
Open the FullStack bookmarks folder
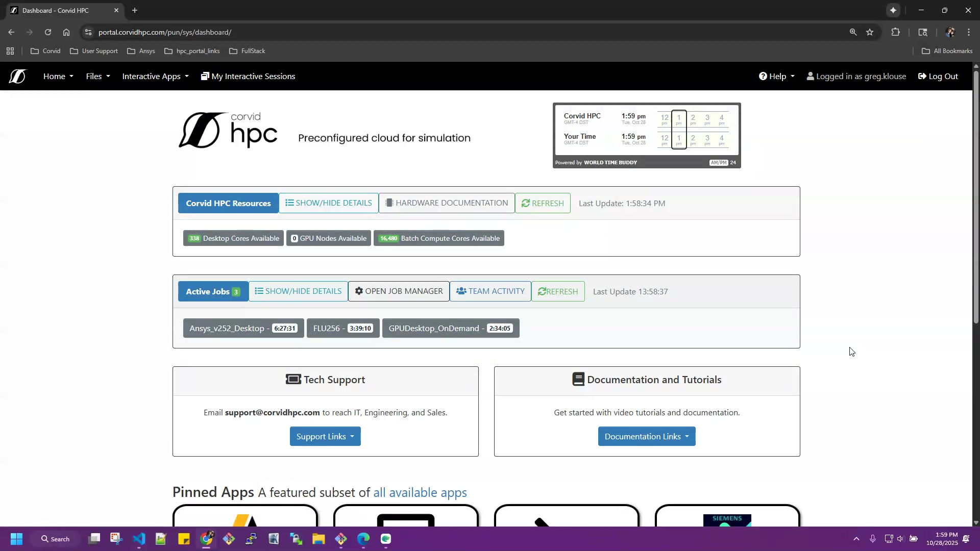click(247, 51)
